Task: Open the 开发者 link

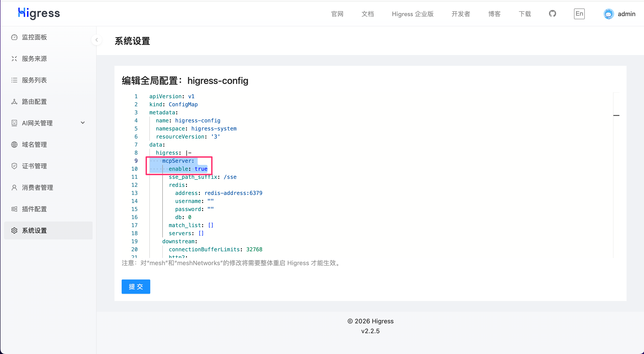Action: tap(461, 14)
